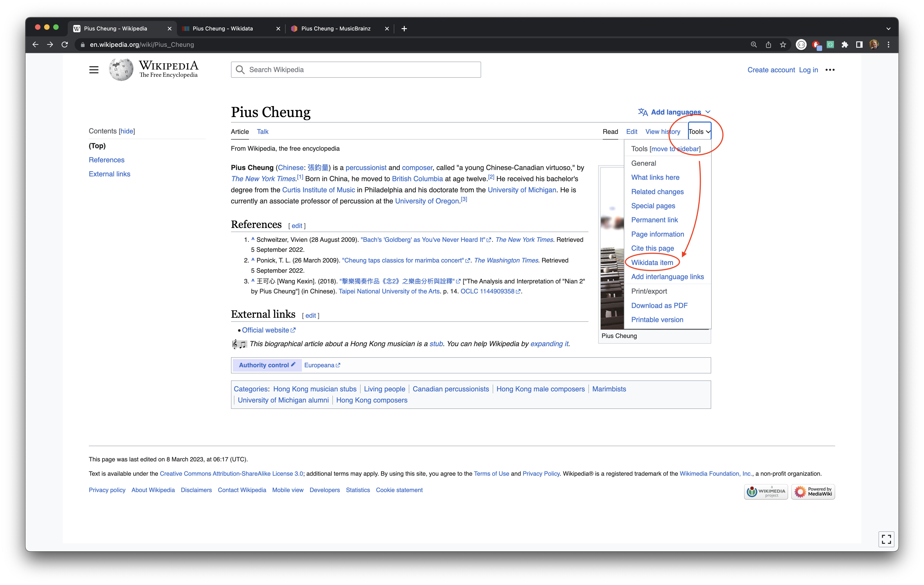Image resolution: width=924 pixels, height=585 pixels.
Task: Open the browser extensions puzzle icon
Action: [x=845, y=45]
